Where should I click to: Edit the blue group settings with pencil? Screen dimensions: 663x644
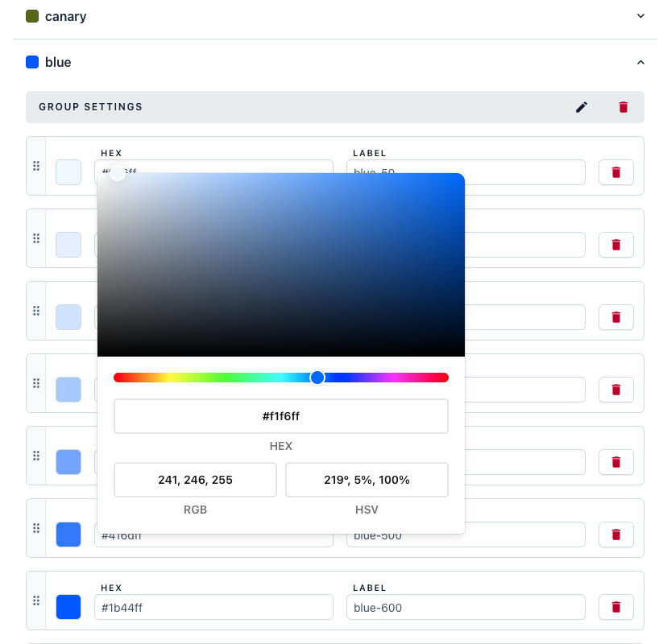point(582,107)
